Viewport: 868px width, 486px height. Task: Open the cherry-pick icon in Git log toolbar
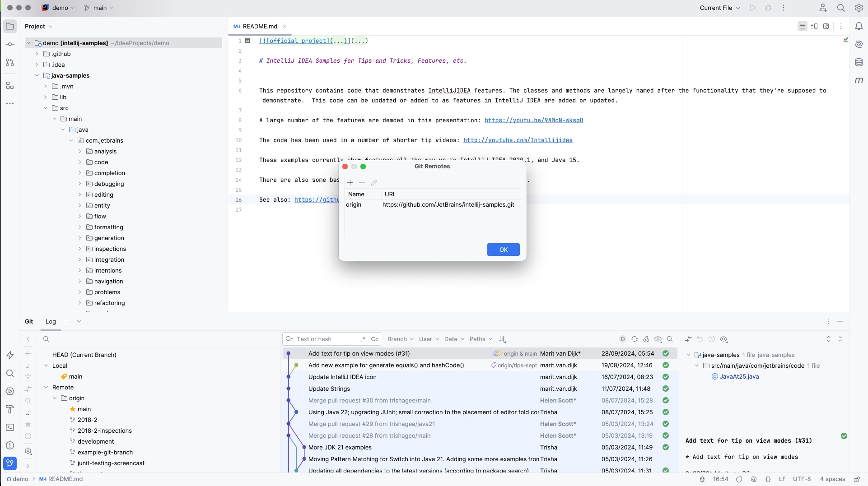[x=646, y=339]
